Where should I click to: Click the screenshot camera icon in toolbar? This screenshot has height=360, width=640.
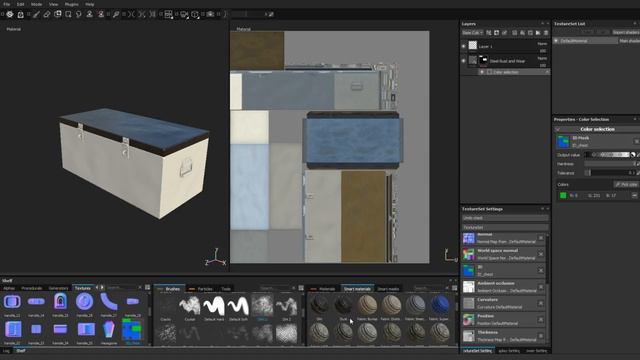click(210, 14)
